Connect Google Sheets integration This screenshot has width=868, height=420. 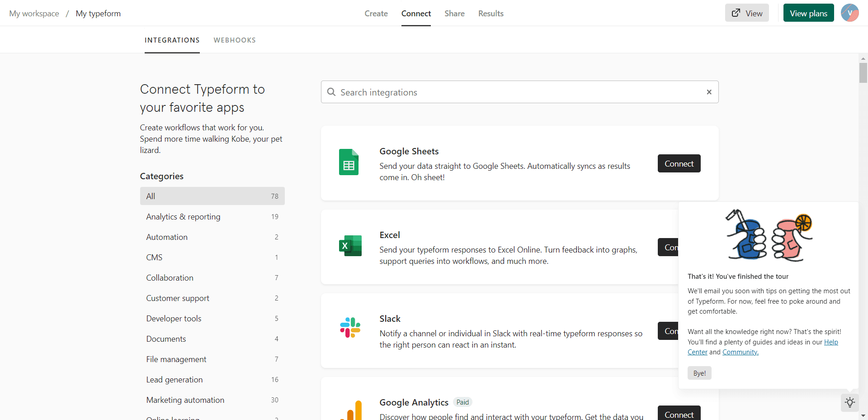click(x=679, y=163)
